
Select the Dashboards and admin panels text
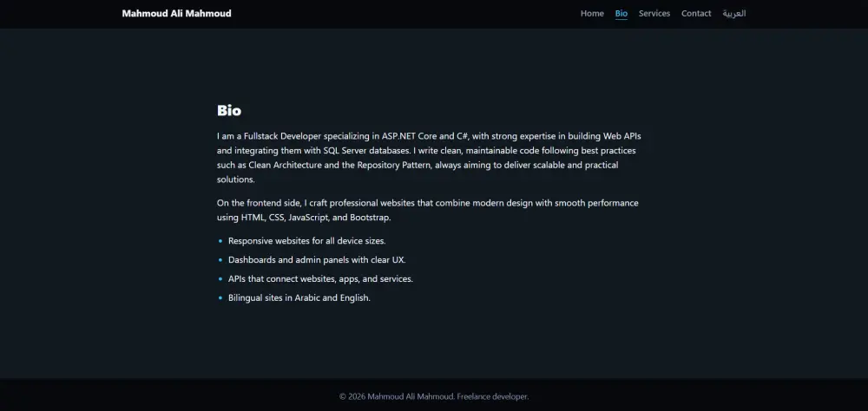coord(317,260)
